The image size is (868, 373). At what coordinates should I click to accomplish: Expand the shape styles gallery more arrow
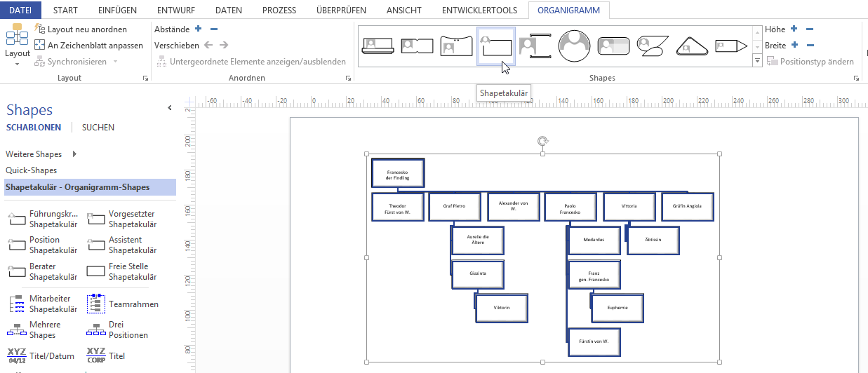click(757, 62)
